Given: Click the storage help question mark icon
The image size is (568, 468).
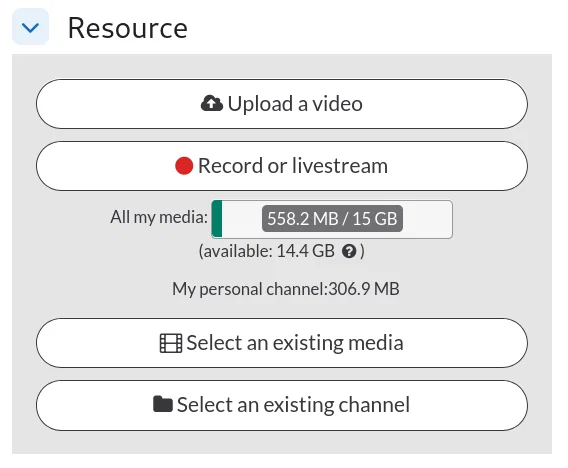Looking at the screenshot, I should [349, 251].
